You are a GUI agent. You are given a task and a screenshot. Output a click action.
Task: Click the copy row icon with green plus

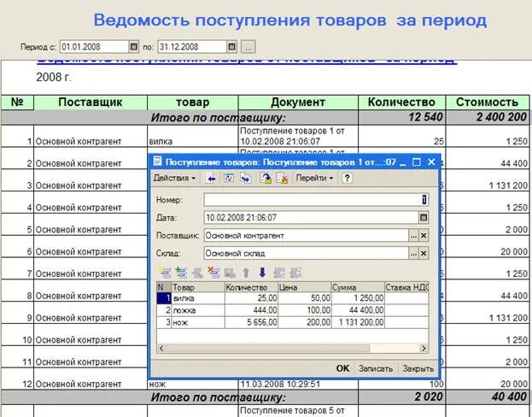pos(182,273)
